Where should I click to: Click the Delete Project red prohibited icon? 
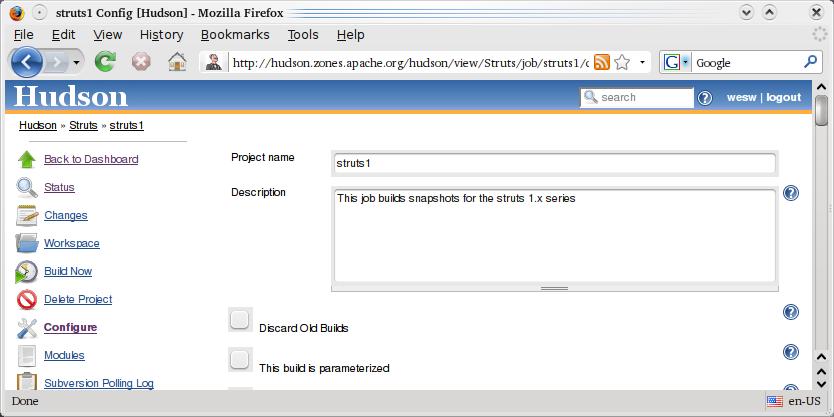pos(27,299)
